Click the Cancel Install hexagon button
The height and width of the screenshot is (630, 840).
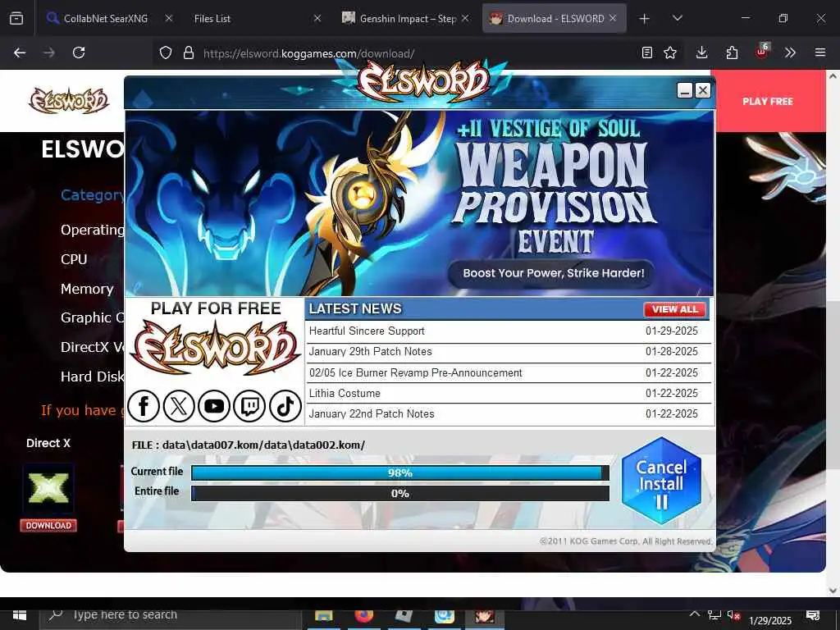[661, 481]
